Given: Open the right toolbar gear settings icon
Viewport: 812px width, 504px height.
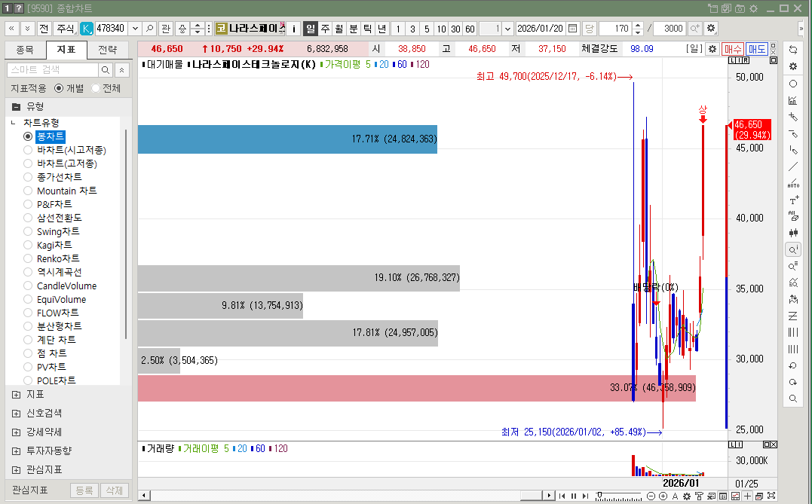Looking at the screenshot, I should pos(793,66).
